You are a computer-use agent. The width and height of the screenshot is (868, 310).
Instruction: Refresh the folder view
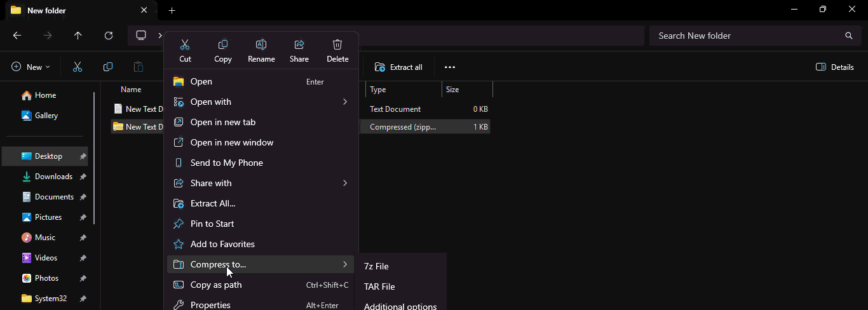click(x=109, y=36)
